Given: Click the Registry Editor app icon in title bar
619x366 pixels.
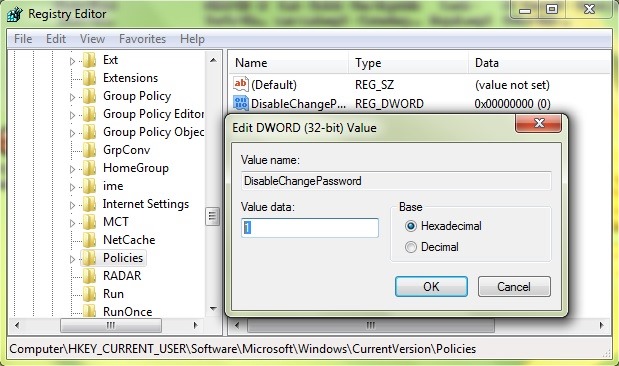Looking at the screenshot, I should coord(15,14).
